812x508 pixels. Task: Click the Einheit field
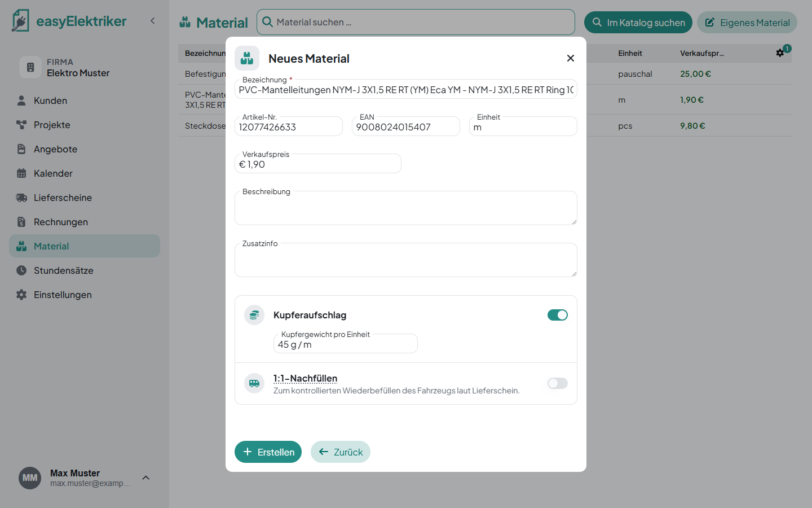[523, 127]
